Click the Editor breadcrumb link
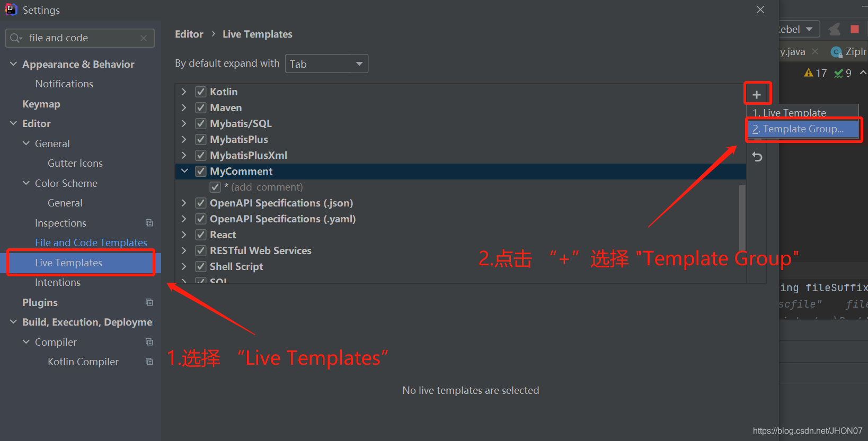 click(189, 34)
